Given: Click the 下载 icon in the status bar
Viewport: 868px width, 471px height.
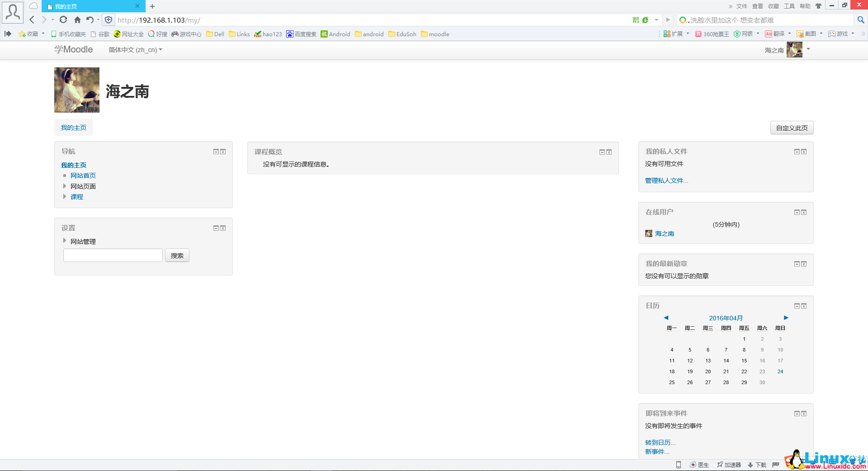Looking at the screenshot, I should [x=750, y=465].
